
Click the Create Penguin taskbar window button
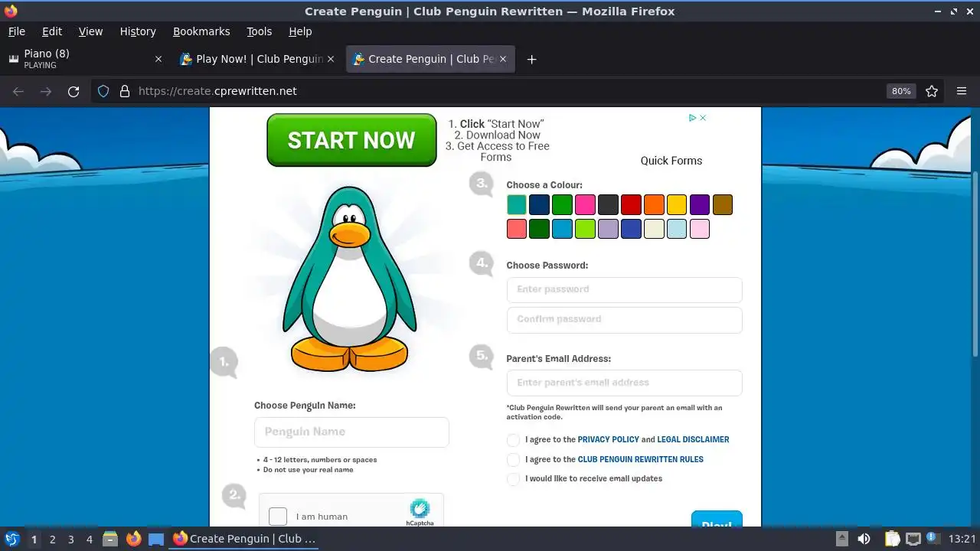tap(244, 539)
